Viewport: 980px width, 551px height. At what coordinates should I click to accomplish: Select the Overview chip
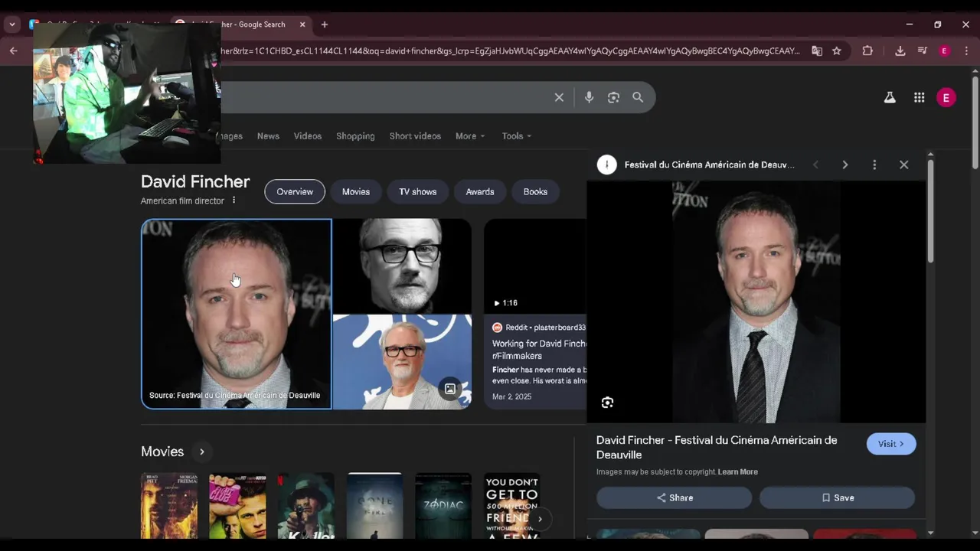pos(295,192)
